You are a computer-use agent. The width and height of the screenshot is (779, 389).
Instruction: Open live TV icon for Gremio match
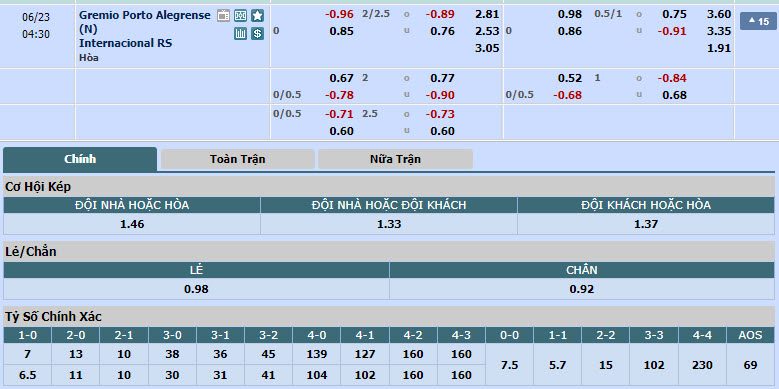click(x=224, y=16)
